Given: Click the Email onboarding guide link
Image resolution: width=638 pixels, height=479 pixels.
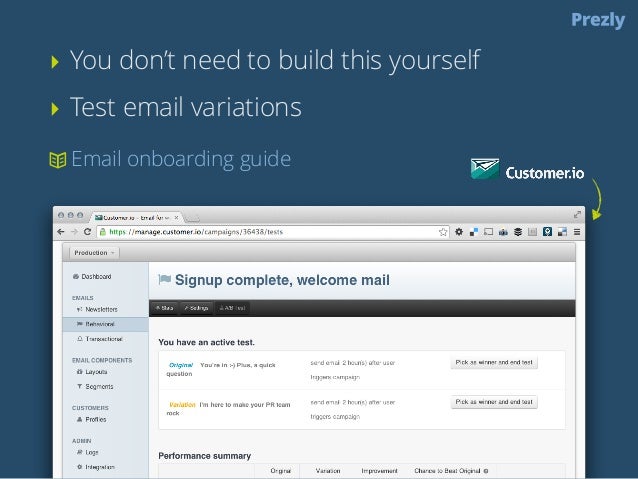Looking at the screenshot, I should [x=181, y=159].
